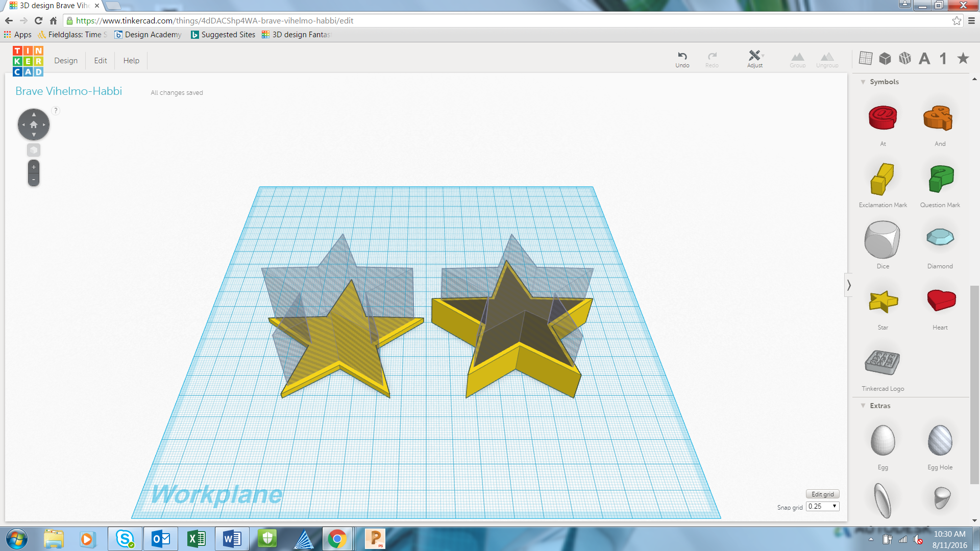Click the Brave Vihelmo-Habbi project title
Viewport: 980px width, 551px height.
point(69,91)
